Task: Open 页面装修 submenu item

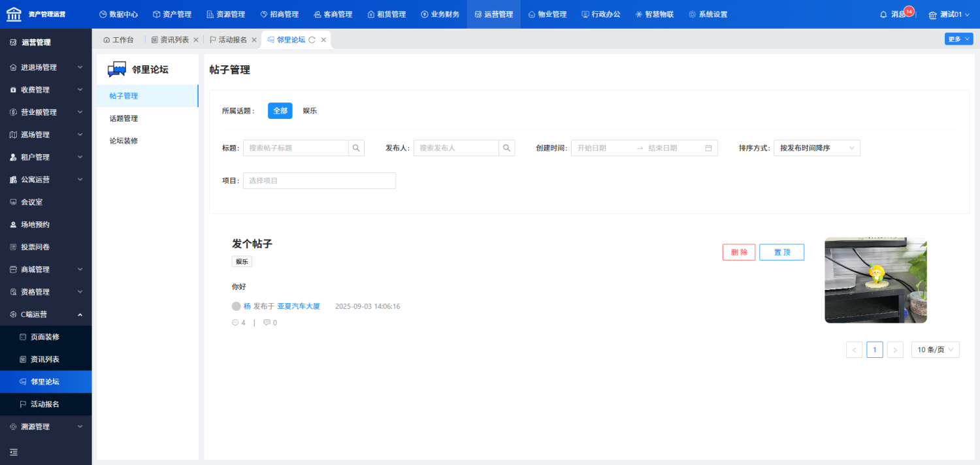Action: [x=46, y=337]
